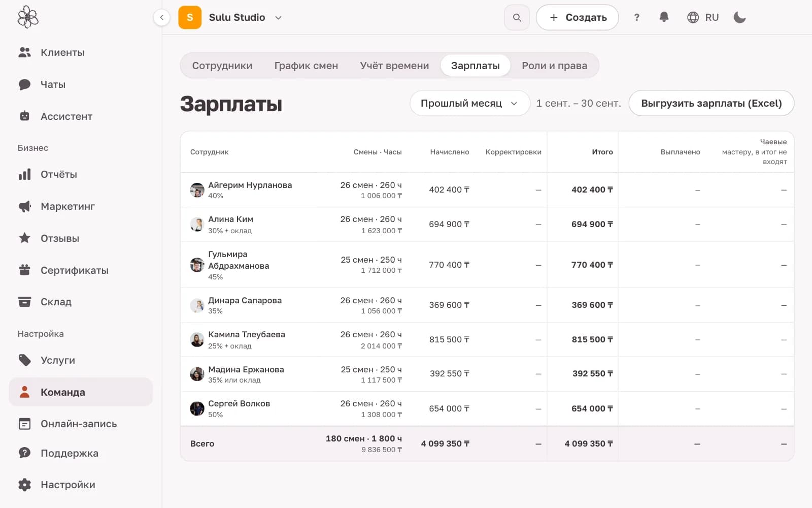
Task: Switch to the Роли и права tab
Action: pos(554,66)
